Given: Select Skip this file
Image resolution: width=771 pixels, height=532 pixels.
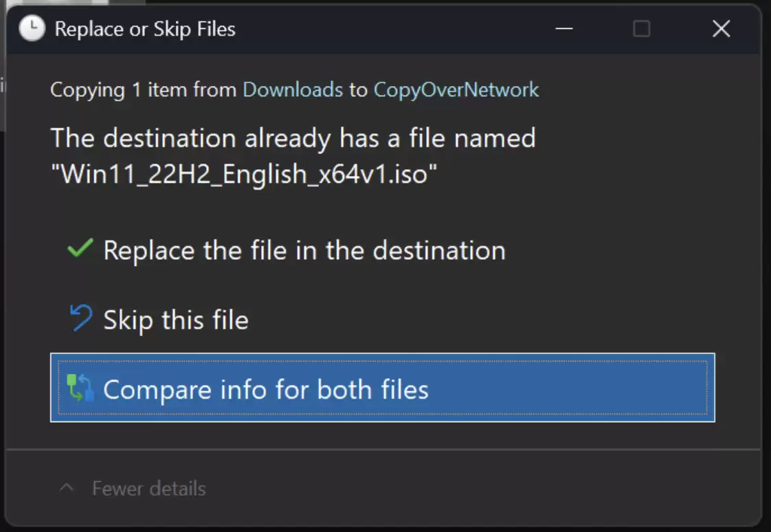Looking at the screenshot, I should pos(176,319).
